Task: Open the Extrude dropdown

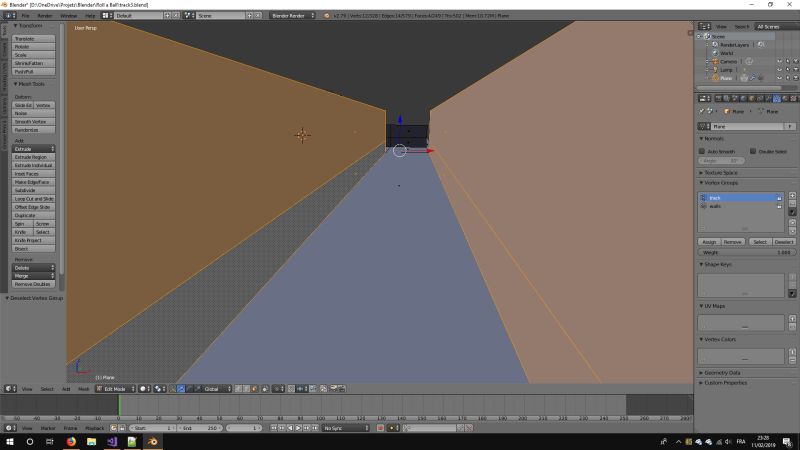Action: pos(34,149)
